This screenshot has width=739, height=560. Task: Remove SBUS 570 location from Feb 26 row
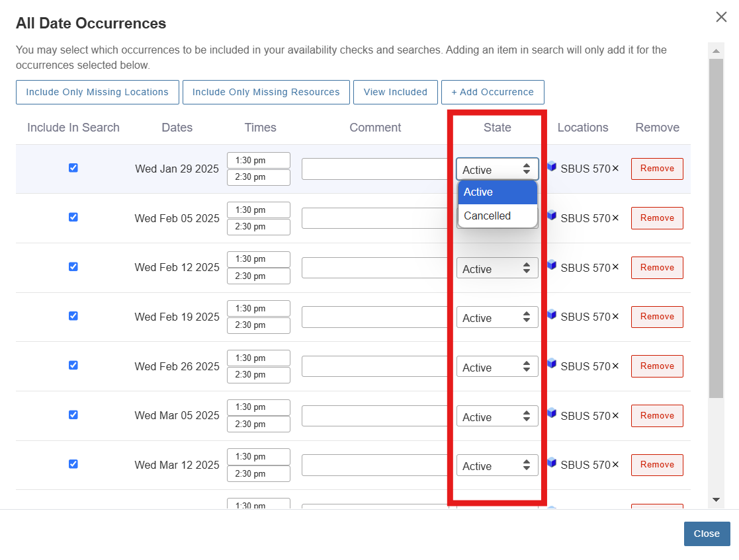tap(615, 366)
